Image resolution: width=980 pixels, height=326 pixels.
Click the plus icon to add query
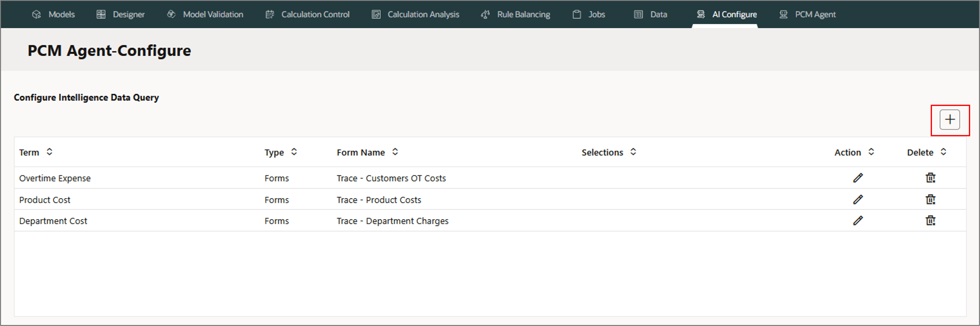(949, 120)
